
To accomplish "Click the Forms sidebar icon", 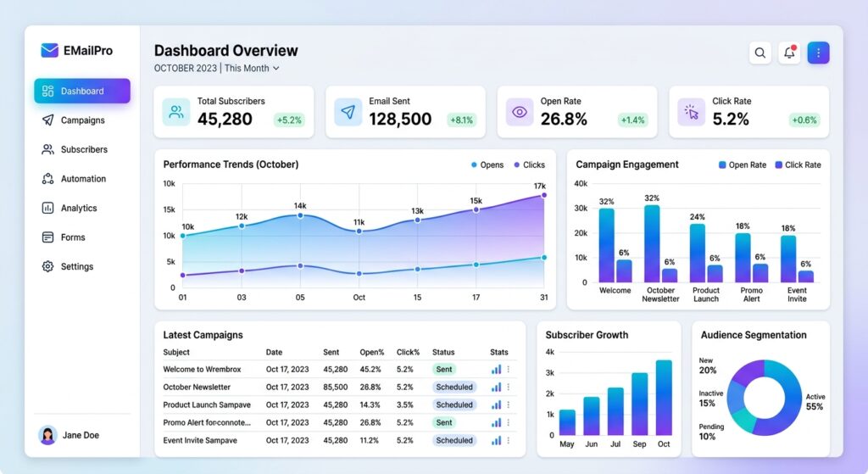I will click(x=48, y=237).
